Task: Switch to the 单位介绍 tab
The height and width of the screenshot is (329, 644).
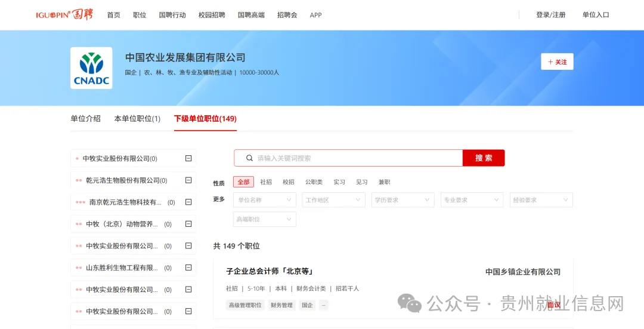Action: point(85,118)
